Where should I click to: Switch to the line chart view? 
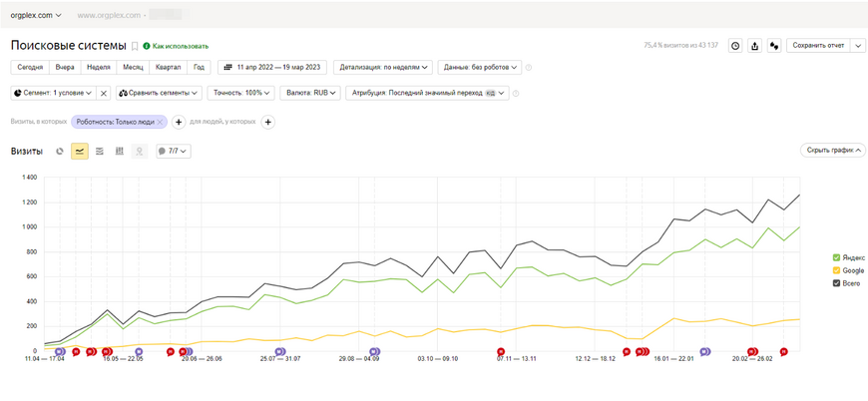coord(80,152)
